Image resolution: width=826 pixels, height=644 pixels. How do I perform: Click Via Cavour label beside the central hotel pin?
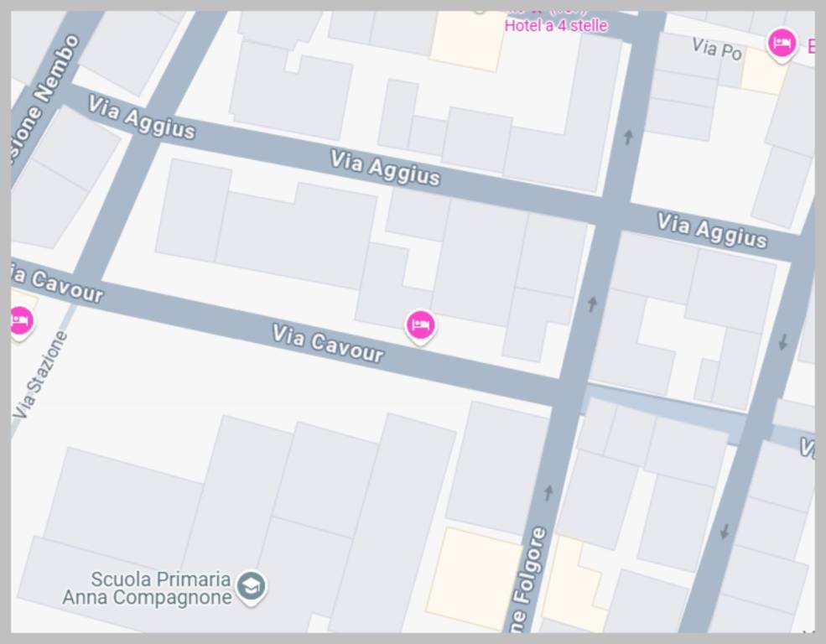(x=327, y=344)
